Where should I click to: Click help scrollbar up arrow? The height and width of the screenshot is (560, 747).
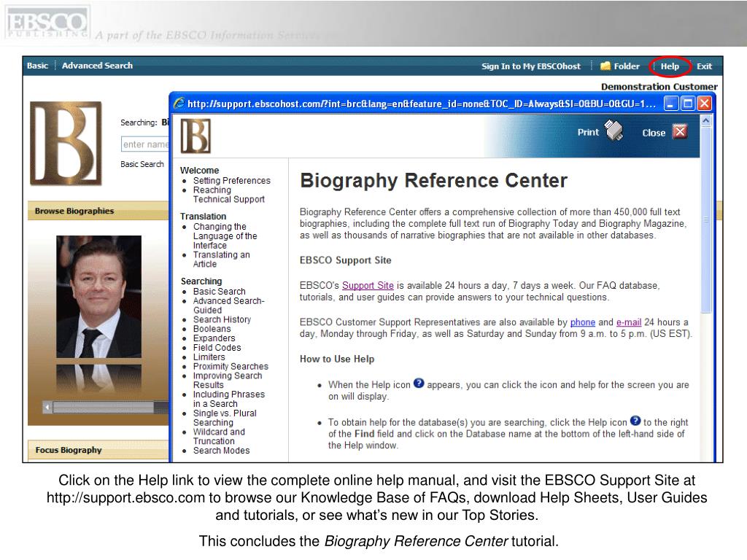tap(706, 120)
